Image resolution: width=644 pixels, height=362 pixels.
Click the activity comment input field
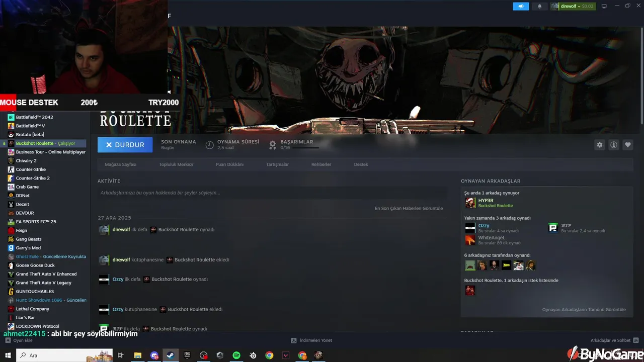point(272,193)
